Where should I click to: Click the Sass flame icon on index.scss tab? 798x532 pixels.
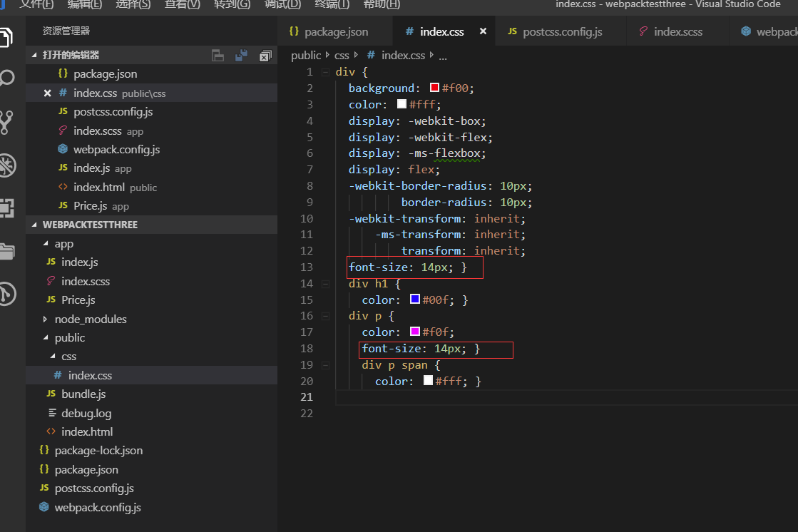coord(644,31)
